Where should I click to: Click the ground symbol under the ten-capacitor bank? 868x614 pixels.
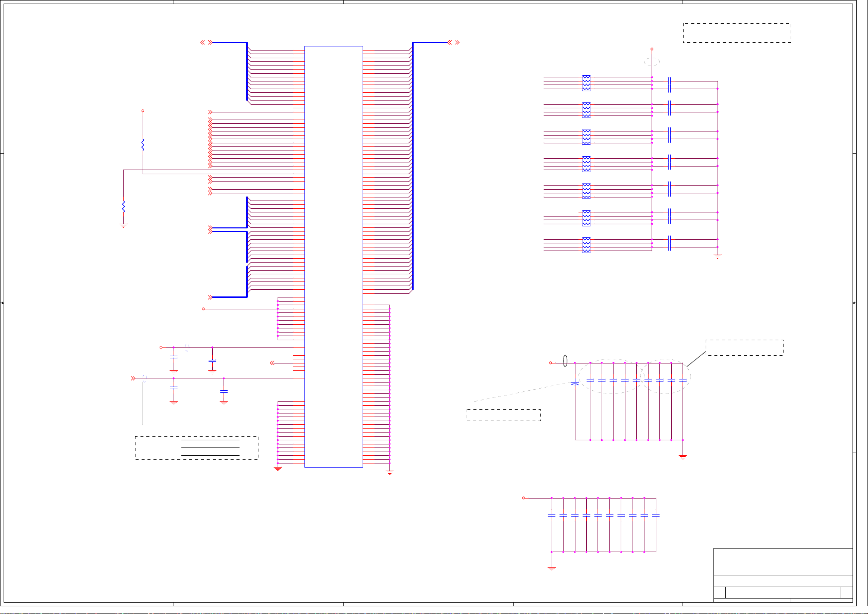(552, 569)
